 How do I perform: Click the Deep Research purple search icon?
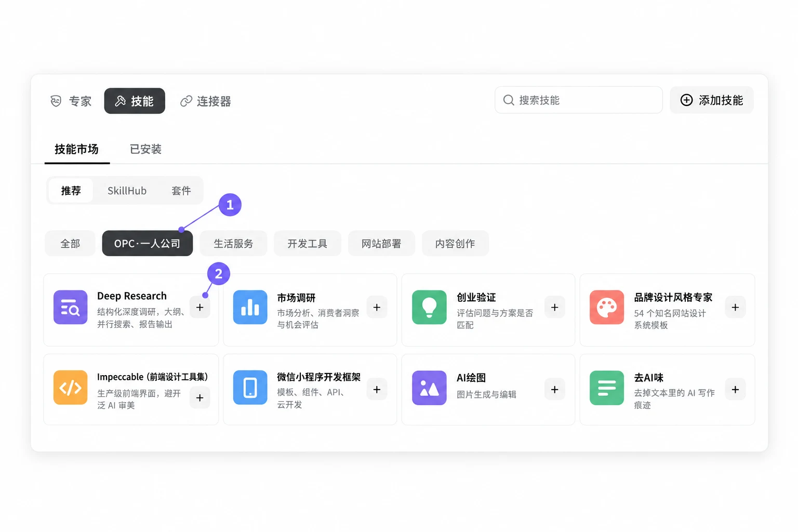70,307
